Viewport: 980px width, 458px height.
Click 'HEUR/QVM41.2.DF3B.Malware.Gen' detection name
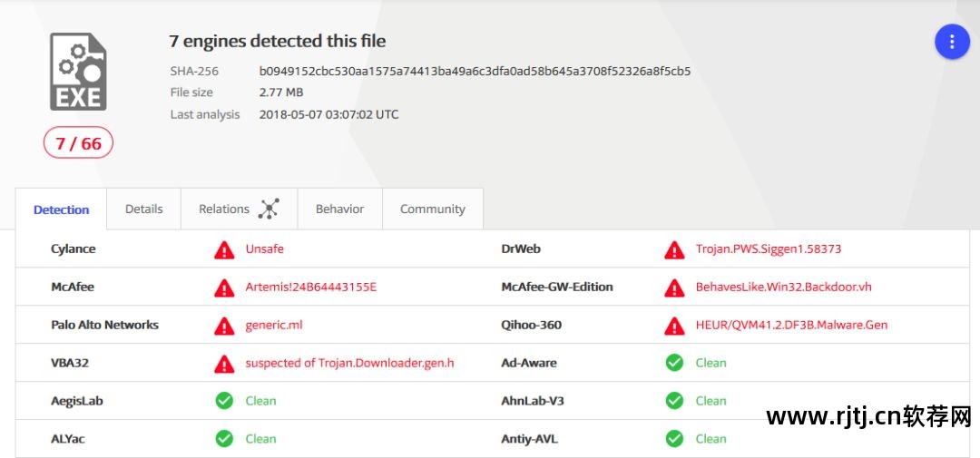[792, 325]
